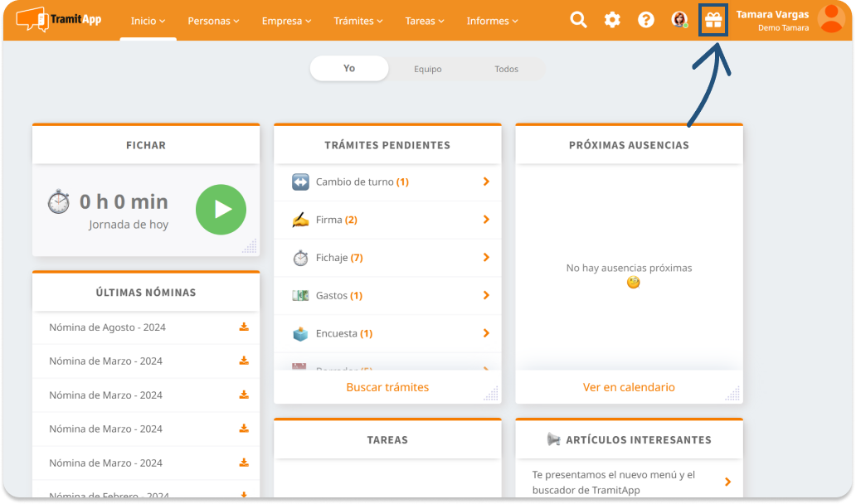The image size is (856, 504).
Task: Open settings gear icon in top bar
Action: [612, 20]
